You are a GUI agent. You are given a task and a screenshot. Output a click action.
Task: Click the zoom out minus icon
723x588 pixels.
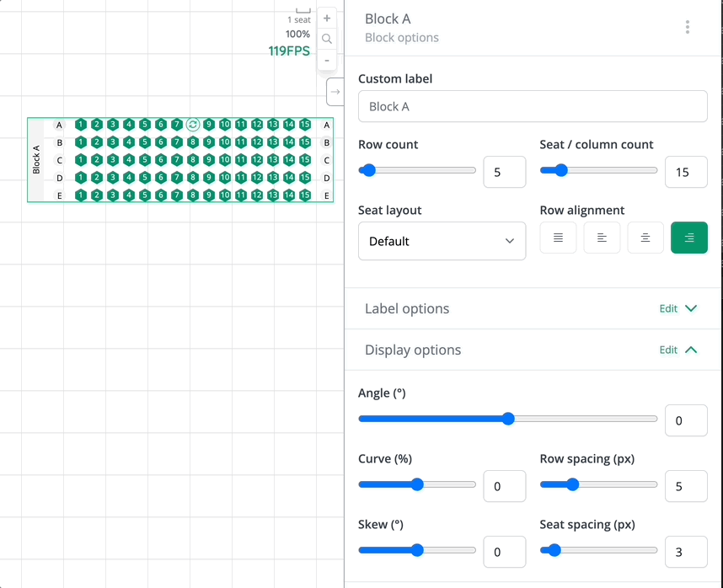click(327, 60)
